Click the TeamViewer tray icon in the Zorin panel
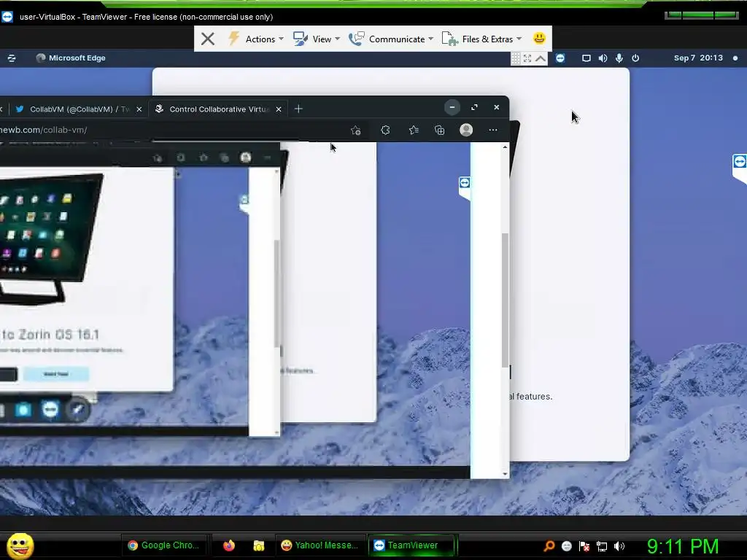 (x=560, y=58)
